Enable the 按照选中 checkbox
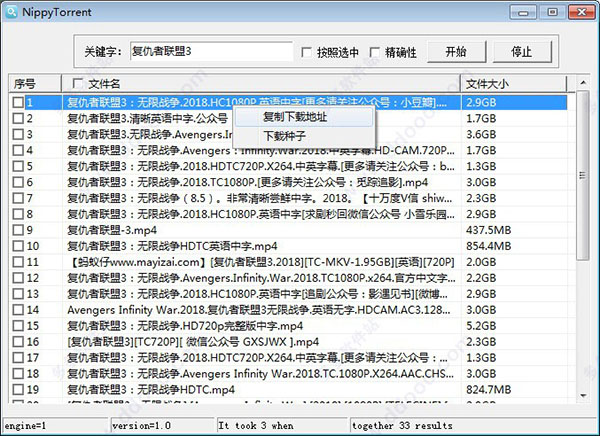 tap(307, 52)
